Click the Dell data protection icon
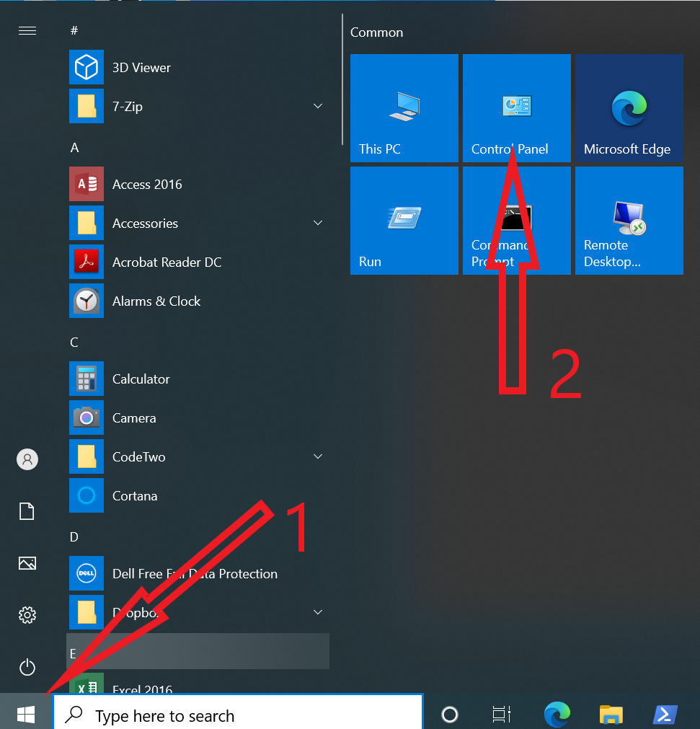 [x=87, y=574]
